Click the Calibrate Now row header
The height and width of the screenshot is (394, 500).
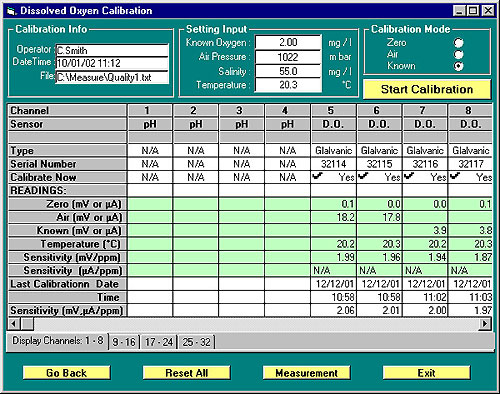click(x=67, y=177)
